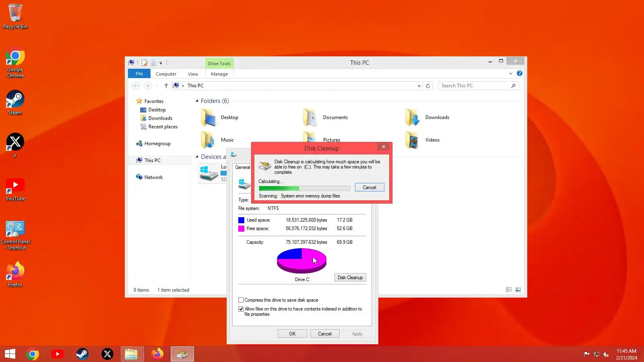Select Network in navigation pane

(x=149, y=177)
